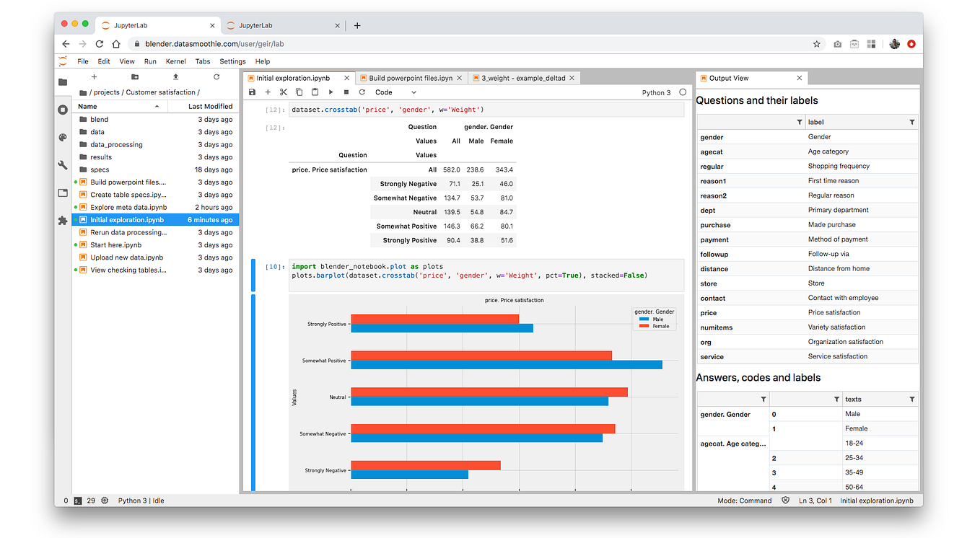Open the open tabs sidebar icon
The height and width of the screenshot is (538, 980).
tap(63, 193)
